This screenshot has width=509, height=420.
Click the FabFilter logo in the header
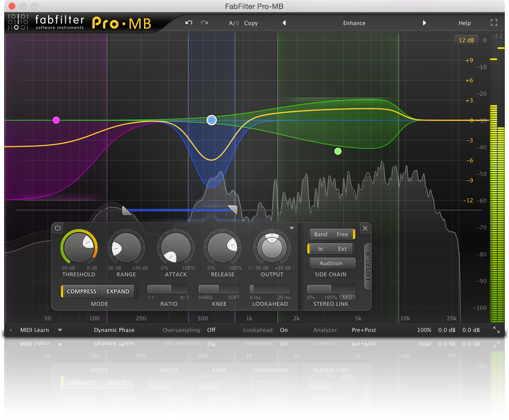point(59,22)
